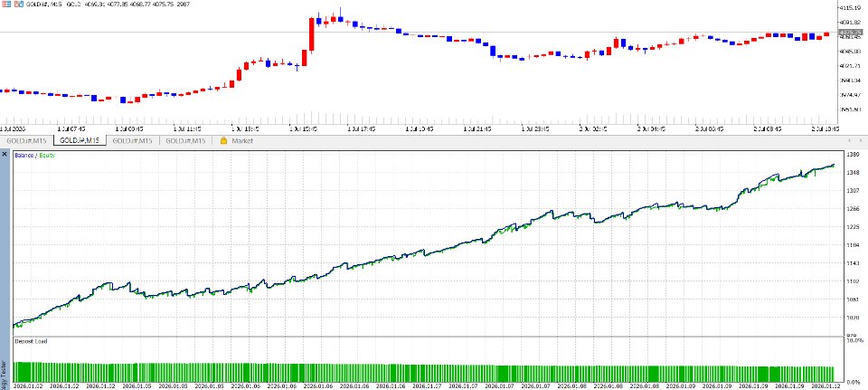Click the 2 Jul 04:45 time label

pyautogui.click(x=652, y=128)
